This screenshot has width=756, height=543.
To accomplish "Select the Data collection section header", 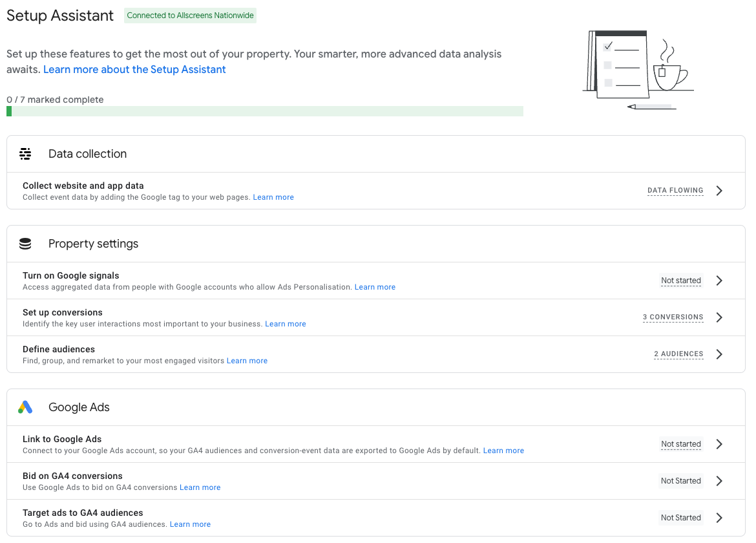I will tap(376, 154).
